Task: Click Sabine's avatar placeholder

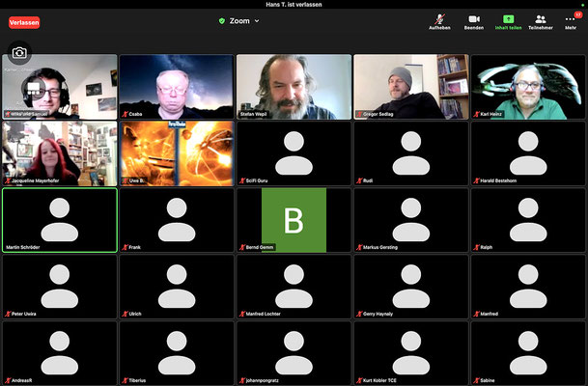Action: (528, 353)
